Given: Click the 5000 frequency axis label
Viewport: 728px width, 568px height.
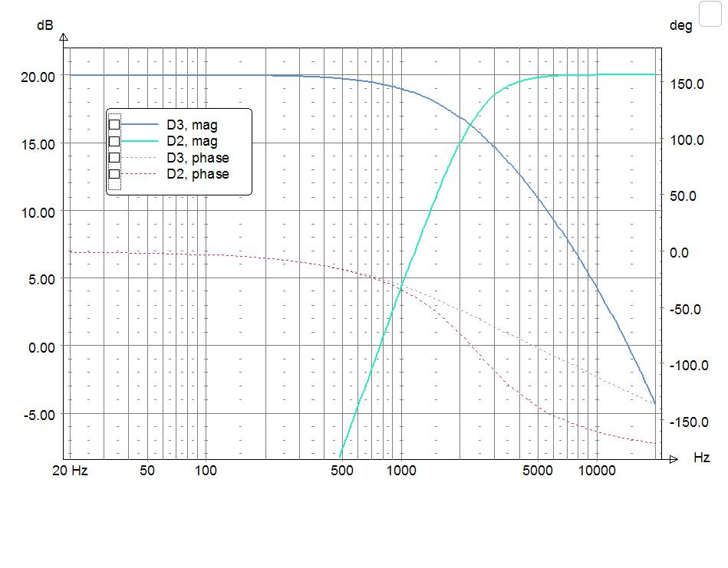Looking at the screenshot, I should (x=538, y=471).
